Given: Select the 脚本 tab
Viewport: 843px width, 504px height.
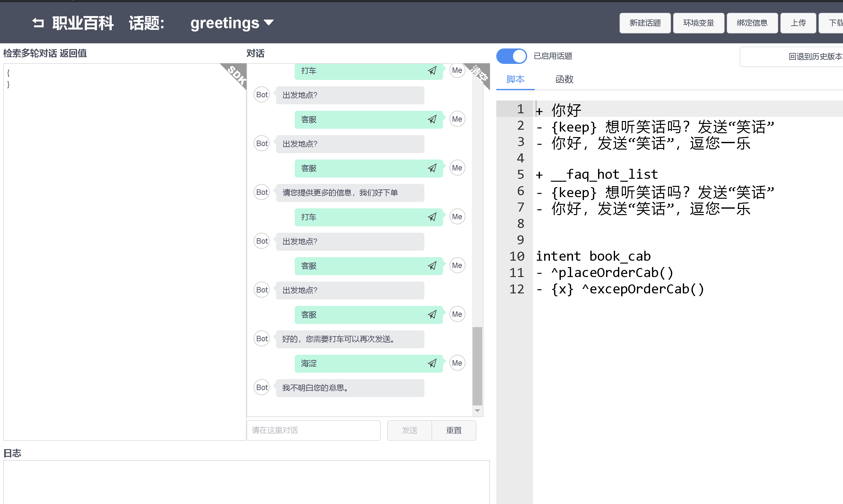Looking at the screenshot, I should pos(515,80).
